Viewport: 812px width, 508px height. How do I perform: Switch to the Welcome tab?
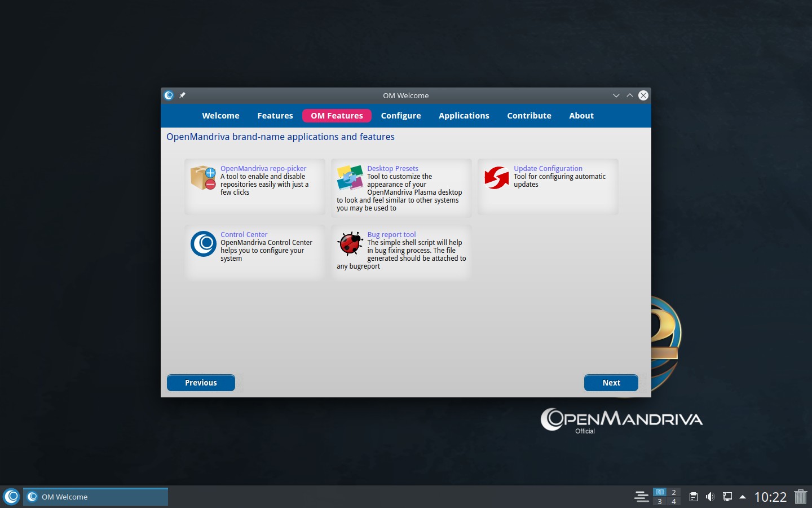(220, 116)
